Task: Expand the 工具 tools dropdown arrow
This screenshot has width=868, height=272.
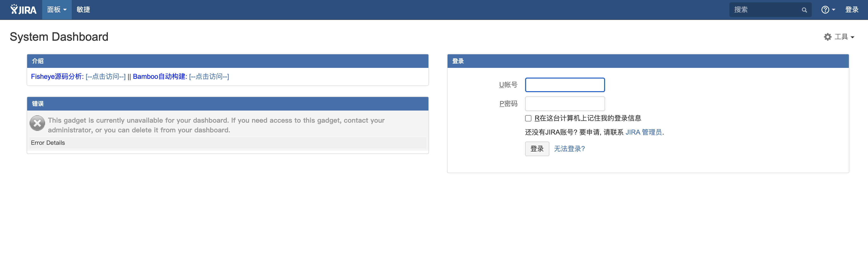Action: tap(852, 37)
